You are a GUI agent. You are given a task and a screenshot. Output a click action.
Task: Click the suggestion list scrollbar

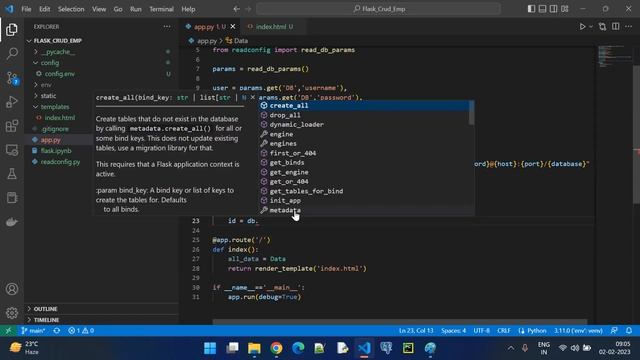tap(471, 113)
